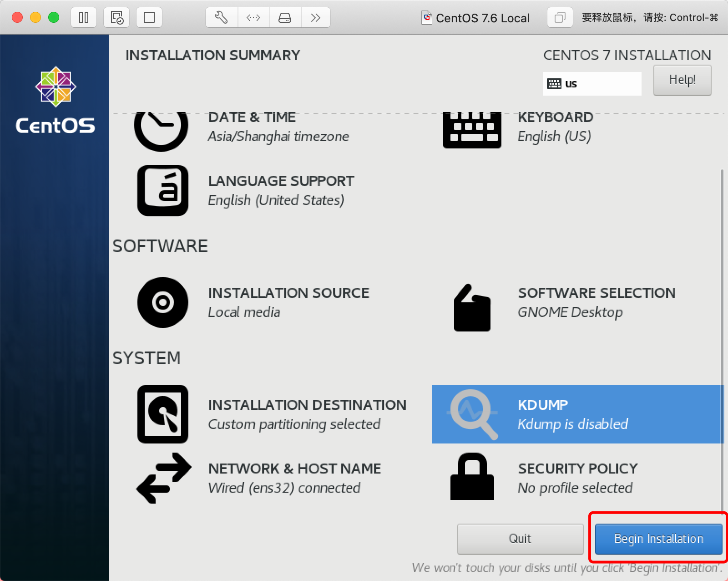
Task: Open LANGUAGE SUPPORT settings label
Action: (281, 181)
